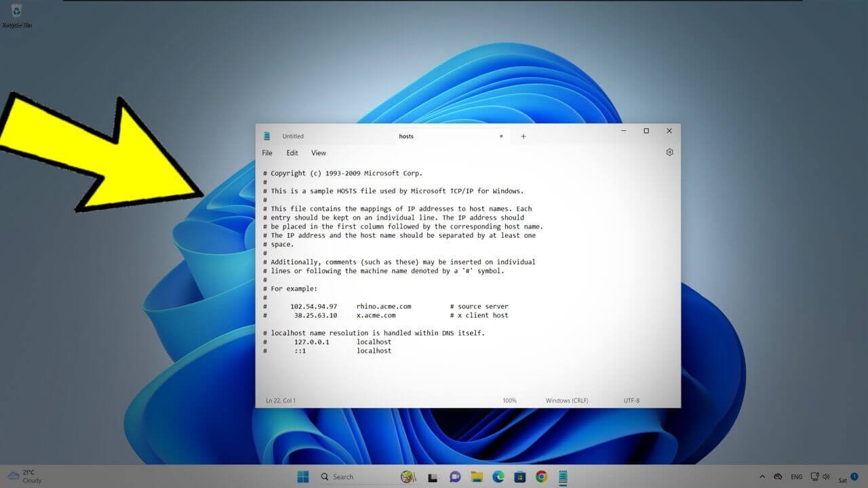Viewport: 868px width, 488px height.
Task: Click the '::1' localhost entry
Action: click(328, 351)
